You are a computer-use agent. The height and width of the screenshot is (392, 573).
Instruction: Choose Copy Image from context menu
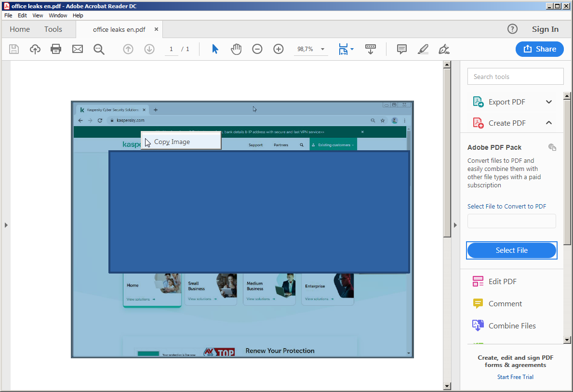tap(172, 142)
